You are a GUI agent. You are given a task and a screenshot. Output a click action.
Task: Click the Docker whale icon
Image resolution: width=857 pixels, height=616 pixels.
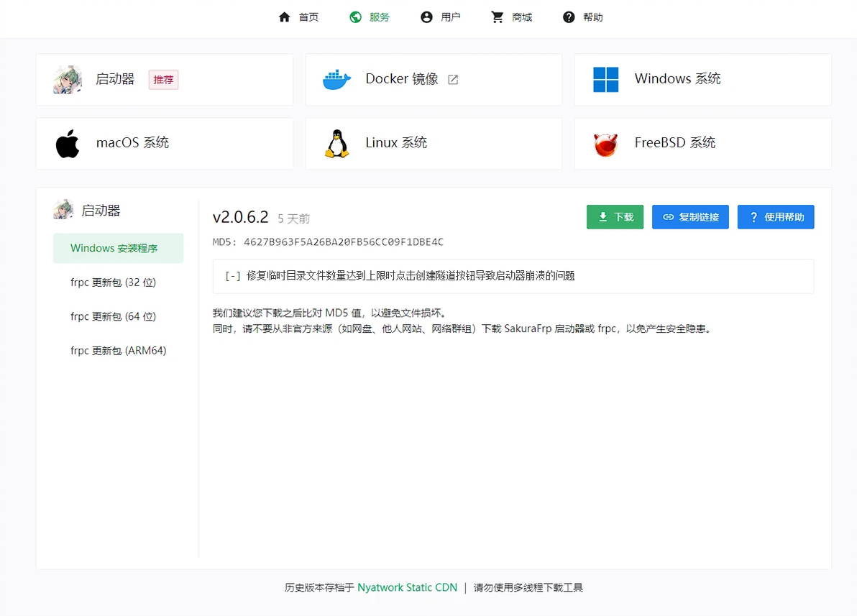click(336, 80)
